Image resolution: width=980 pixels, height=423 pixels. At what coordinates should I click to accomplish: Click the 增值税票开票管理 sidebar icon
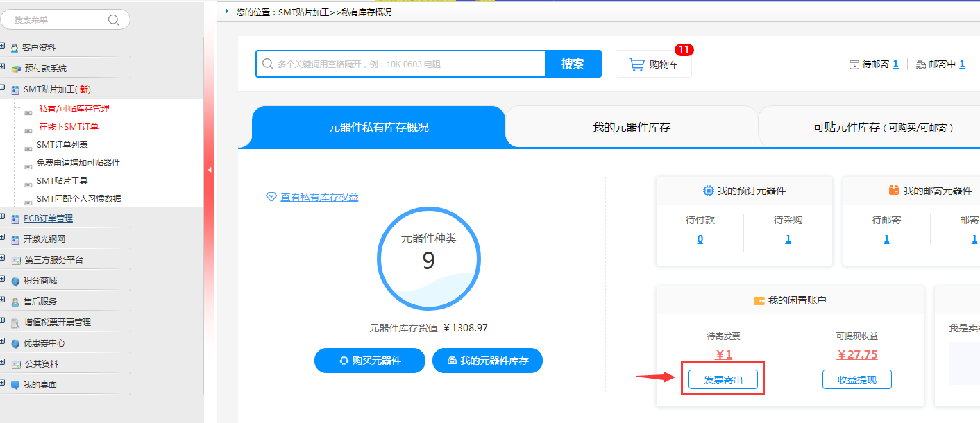pos(15,323)
